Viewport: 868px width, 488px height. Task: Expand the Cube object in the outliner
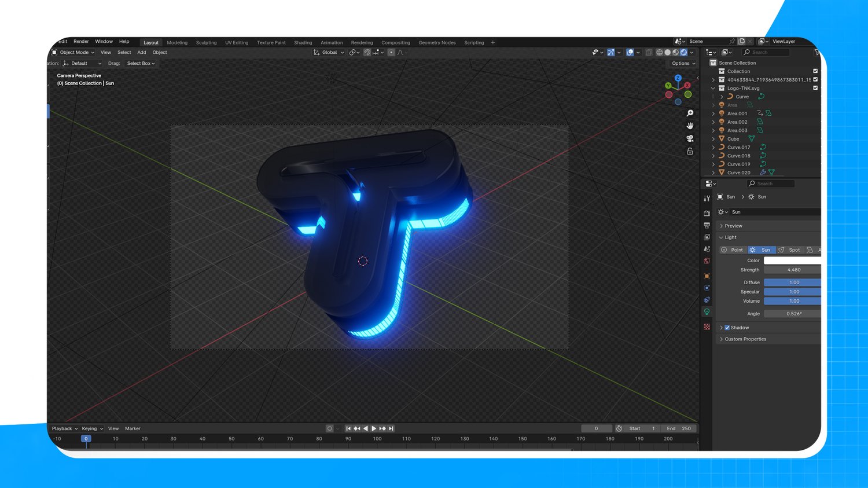click(713, 139)
